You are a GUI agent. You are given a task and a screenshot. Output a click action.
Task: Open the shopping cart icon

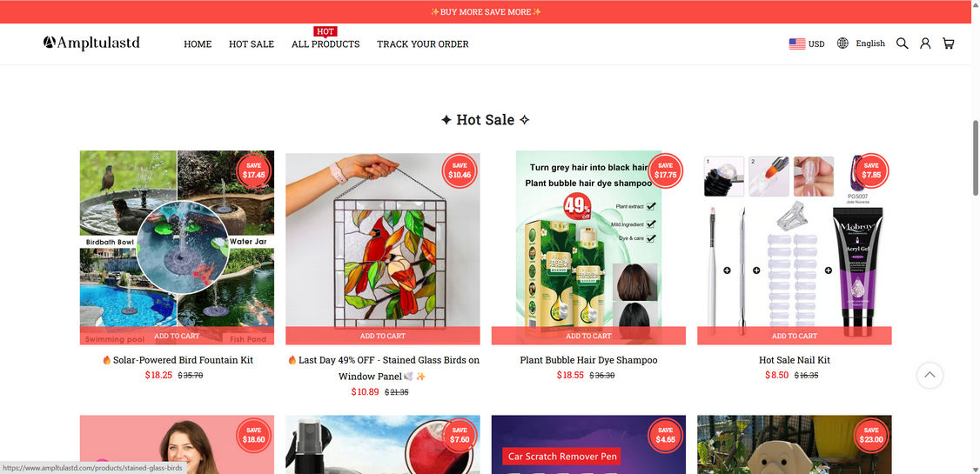948,43
